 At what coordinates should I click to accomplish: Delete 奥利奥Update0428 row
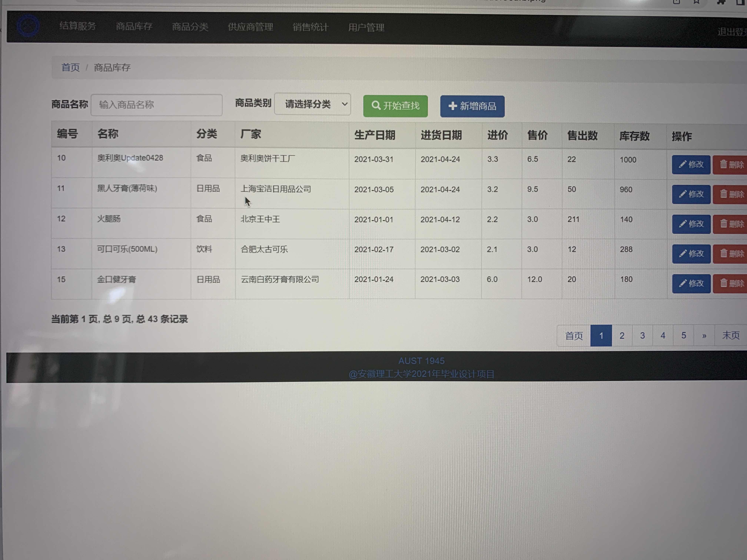[730, 165]
